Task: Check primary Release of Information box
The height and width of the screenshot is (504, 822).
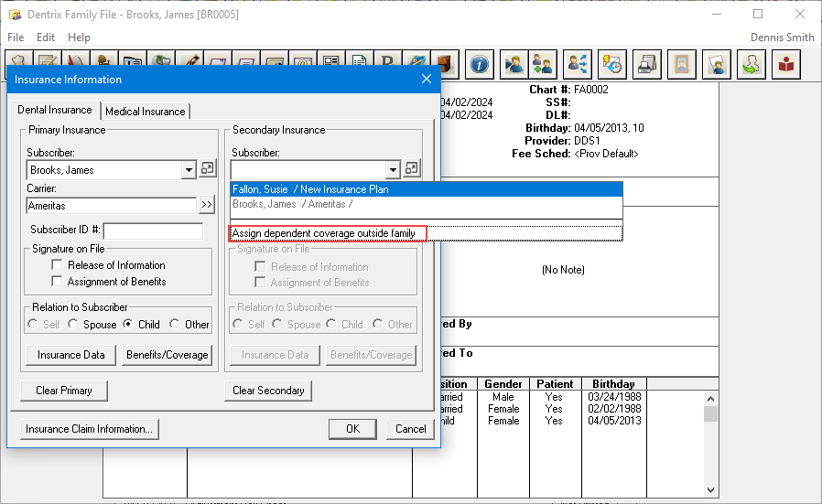Action: tap(57, 265)
